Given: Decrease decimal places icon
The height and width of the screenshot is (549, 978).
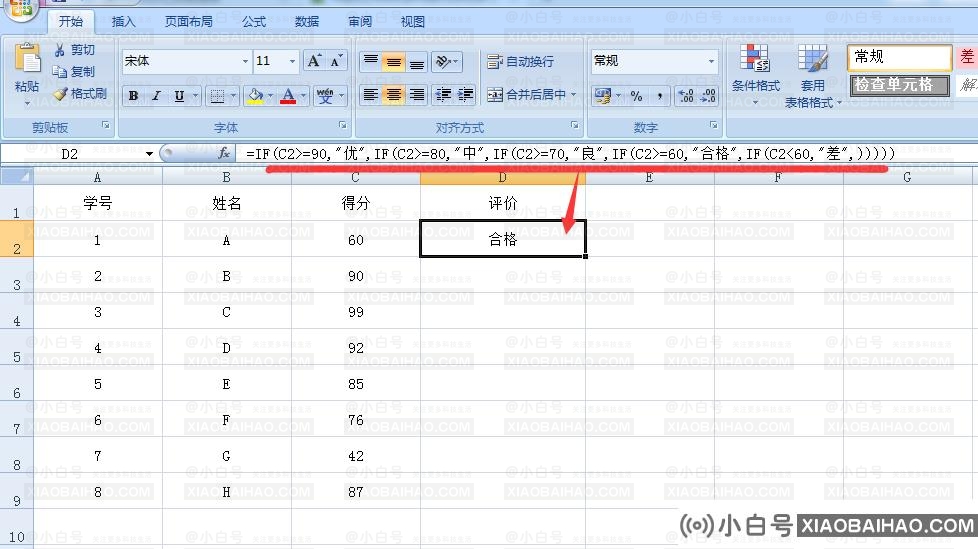Looking at the screenshot, I should 709,95.
